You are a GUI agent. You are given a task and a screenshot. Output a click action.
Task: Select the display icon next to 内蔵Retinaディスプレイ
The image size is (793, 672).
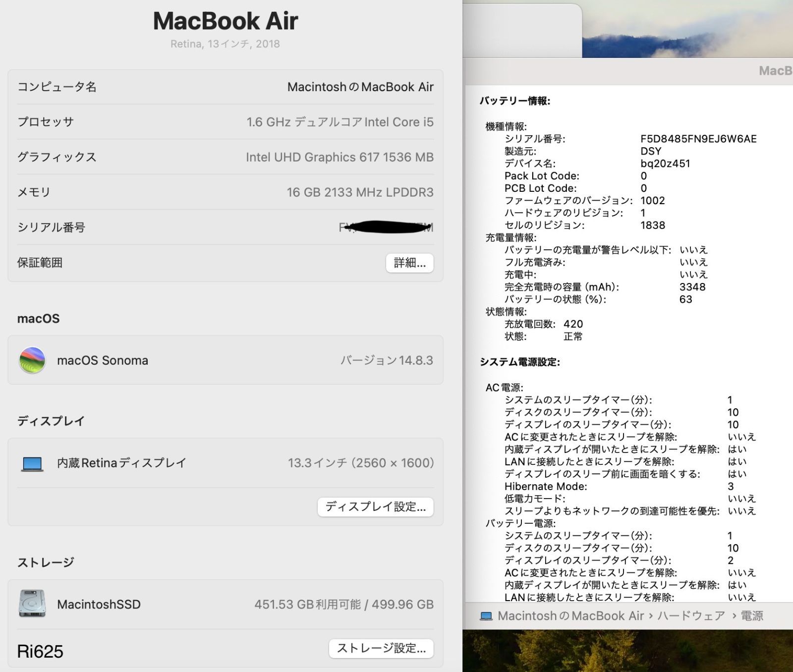(x=31, y=462)
